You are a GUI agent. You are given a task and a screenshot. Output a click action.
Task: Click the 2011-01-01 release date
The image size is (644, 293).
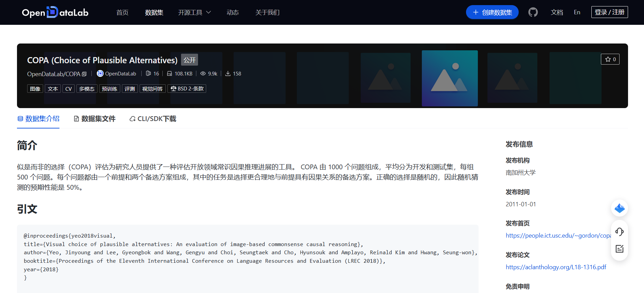point(521,204)
